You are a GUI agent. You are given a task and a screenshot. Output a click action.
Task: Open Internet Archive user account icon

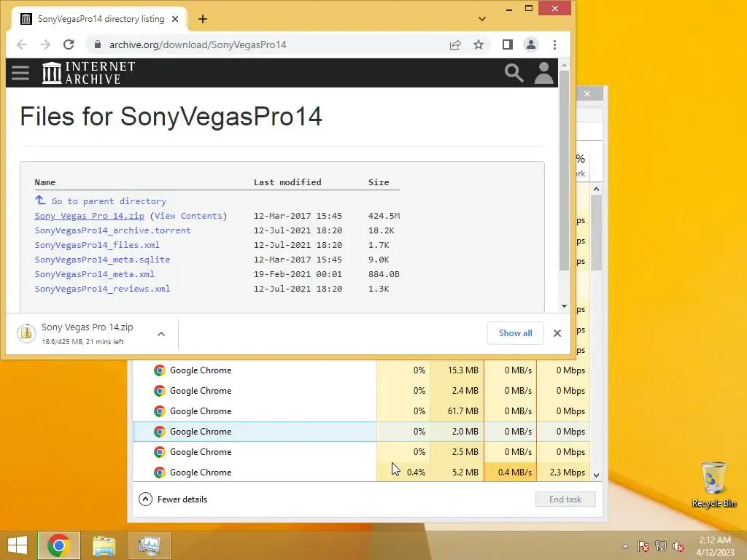point(543,73)
